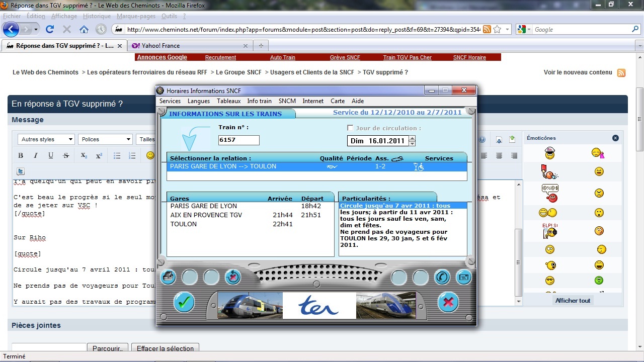The image size is (644, 362).
Task: Open the Tailles size dropdown
Action: (146, 139)
